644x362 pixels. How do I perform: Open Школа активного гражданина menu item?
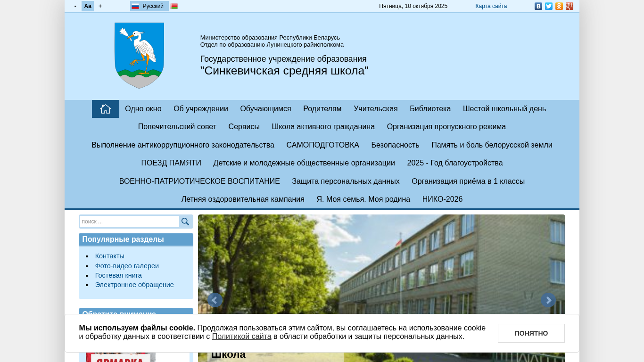tap(323, 127)
